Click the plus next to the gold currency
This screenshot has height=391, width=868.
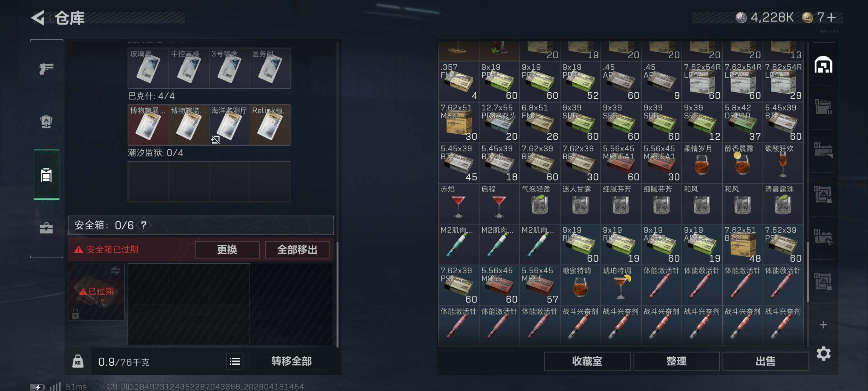[x=831, y=17]
